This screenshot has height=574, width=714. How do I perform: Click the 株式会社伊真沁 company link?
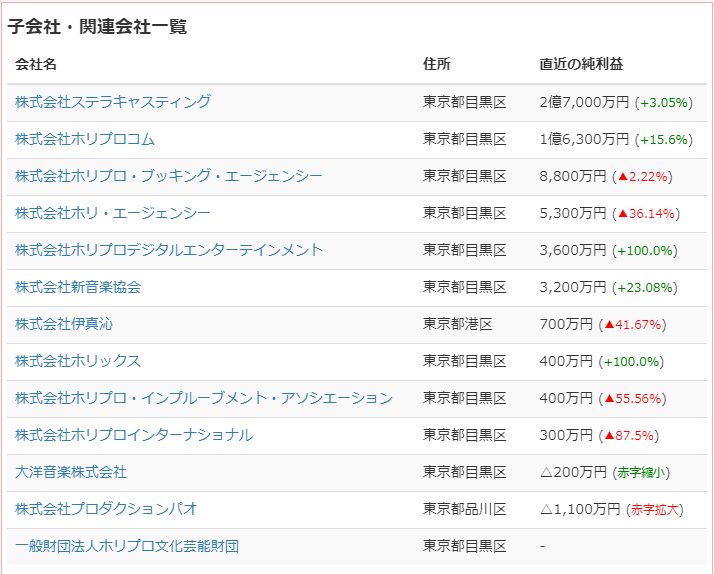point(64,324)
